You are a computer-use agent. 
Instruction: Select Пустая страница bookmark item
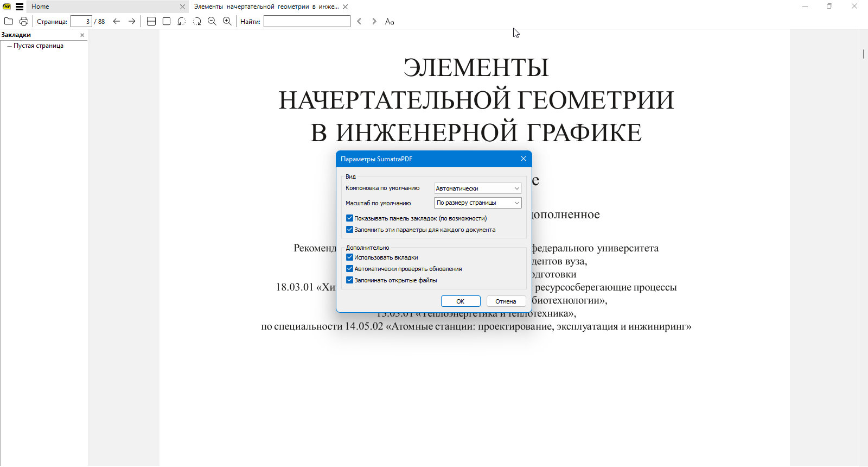click(39, 46)
